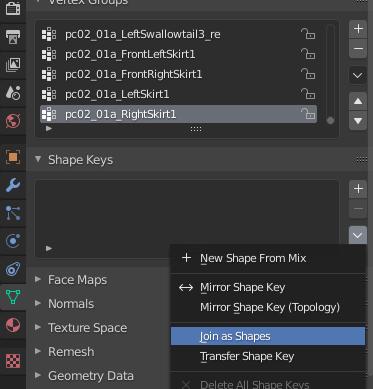
Task: Open the Texture properties tab (checker)
Action: (x=13, y=361)
